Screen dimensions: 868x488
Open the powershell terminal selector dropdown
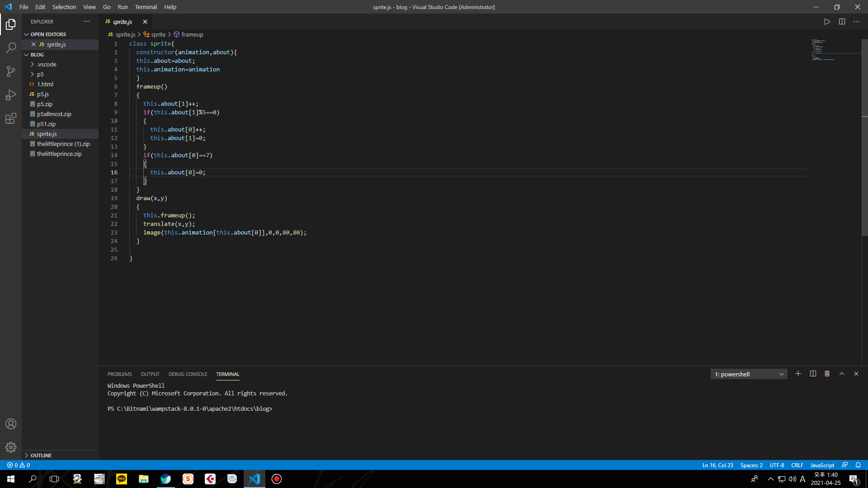749,374
